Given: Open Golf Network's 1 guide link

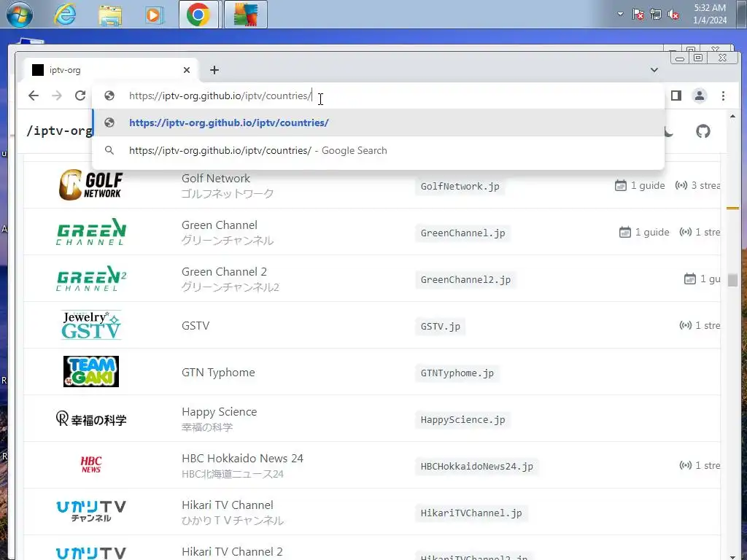Looking at the screenshot, I should pyautogui.click(x=640, y=185).
